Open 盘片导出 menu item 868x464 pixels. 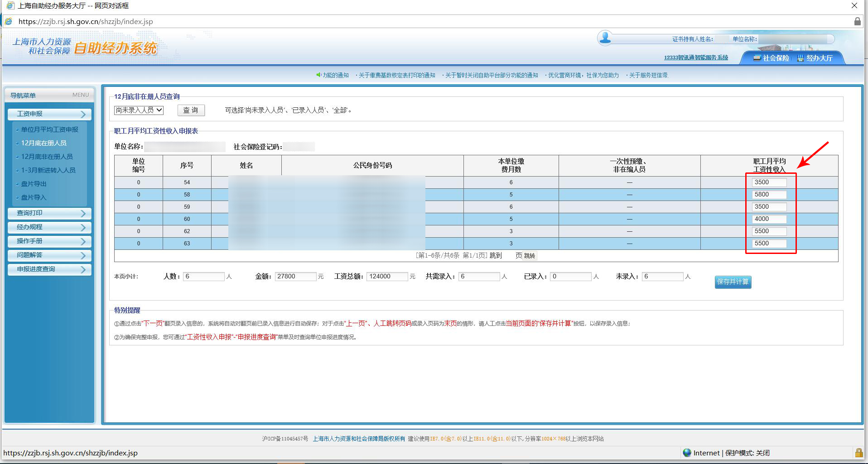coord(34,184)
